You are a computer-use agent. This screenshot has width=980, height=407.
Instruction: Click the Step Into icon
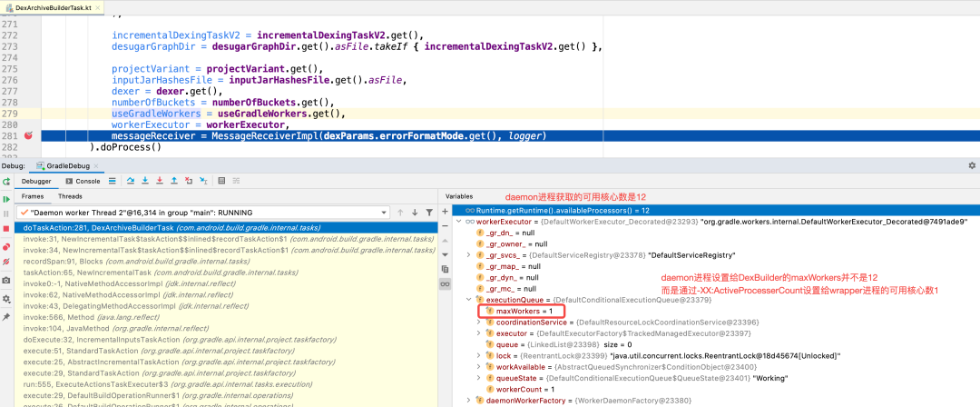145,181
